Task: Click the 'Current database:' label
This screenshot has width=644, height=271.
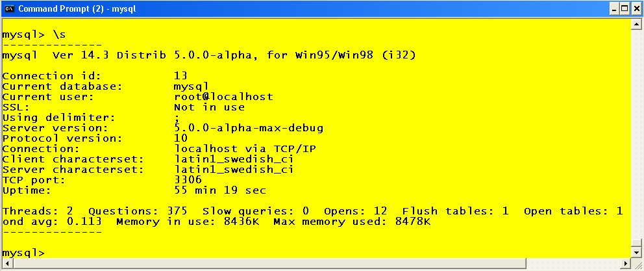Action: tap(62, 86)
